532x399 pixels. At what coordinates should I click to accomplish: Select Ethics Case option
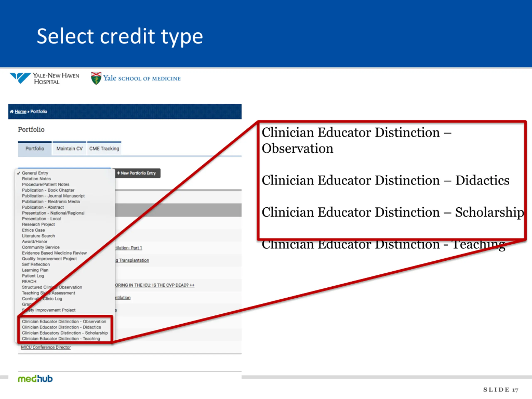[33, 230]
